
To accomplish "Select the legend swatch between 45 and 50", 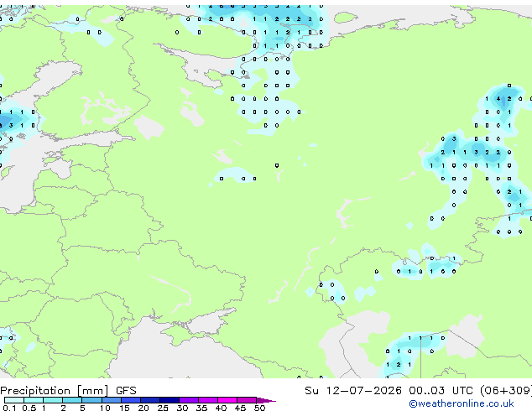I will (247, 400).
